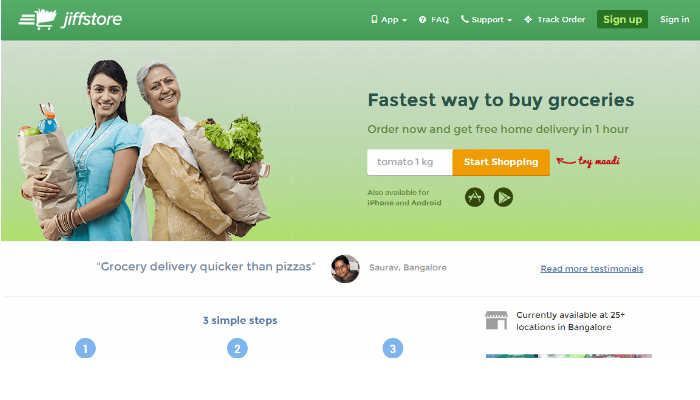Open Read more testimonials link
This screenshot has height=400, width=700.
pyautogui.click(x=592, y=269)
